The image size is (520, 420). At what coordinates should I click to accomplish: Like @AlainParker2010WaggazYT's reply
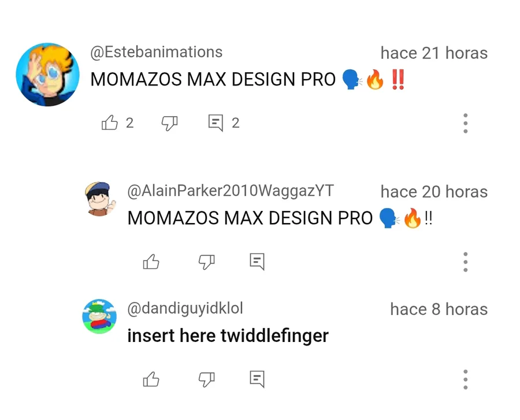coord(151,262)
